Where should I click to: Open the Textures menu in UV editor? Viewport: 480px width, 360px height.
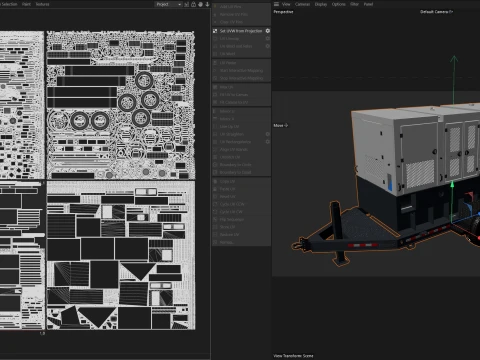click(x=42, y=4)
